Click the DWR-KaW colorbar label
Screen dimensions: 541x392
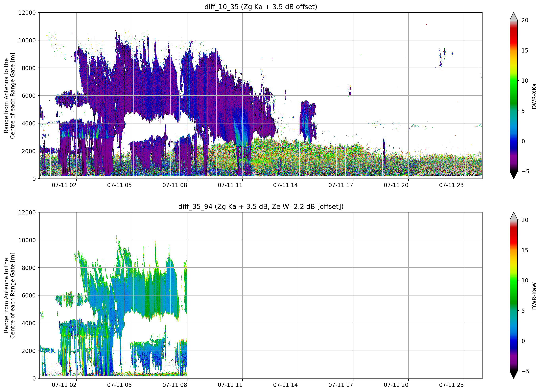(534, 296)
